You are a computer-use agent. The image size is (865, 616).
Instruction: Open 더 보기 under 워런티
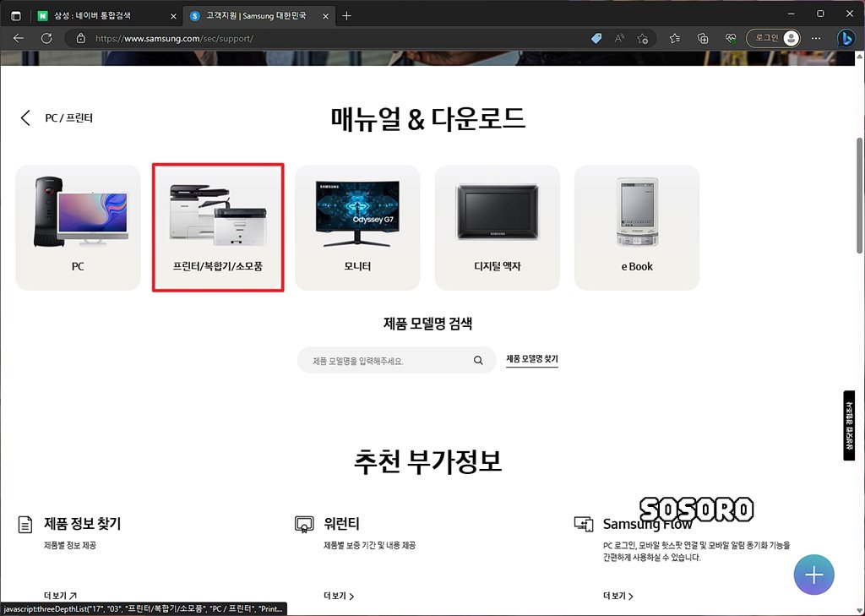point(339,596)
